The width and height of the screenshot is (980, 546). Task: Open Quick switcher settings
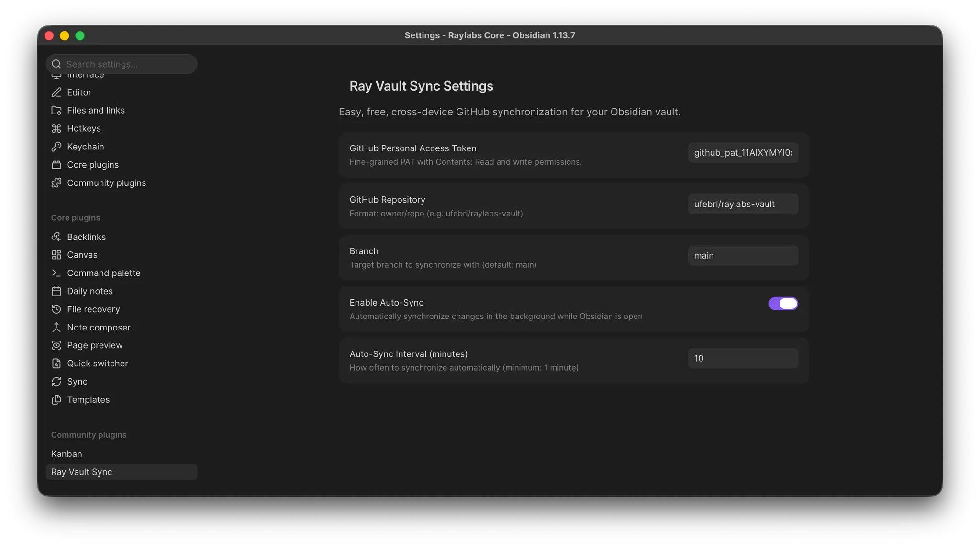[x=122, y=364]
